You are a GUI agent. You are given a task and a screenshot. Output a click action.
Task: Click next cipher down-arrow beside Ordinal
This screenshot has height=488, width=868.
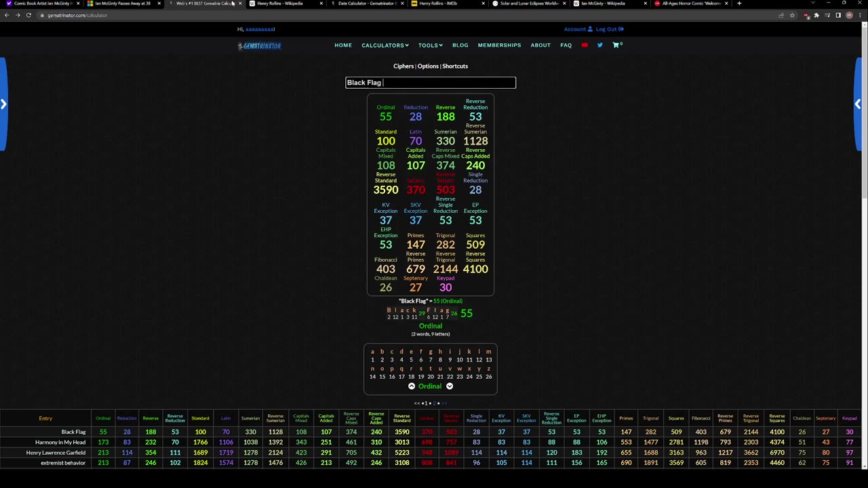pyautogui.click(x=449, y=386)
